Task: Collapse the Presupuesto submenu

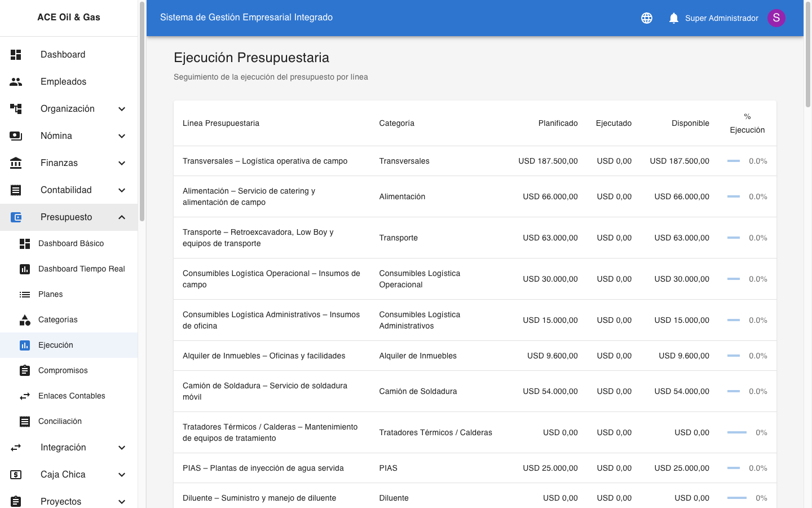Action: point(122,217)
